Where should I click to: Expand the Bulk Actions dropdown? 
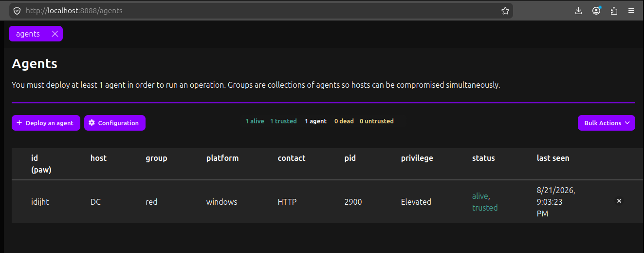pyautogui.click(x=607, y=123)
